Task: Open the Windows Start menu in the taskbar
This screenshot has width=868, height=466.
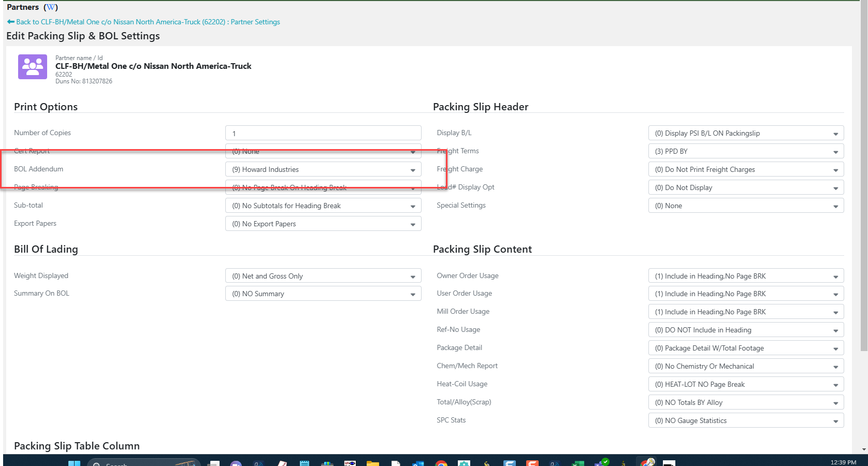Action: [75, 463]
